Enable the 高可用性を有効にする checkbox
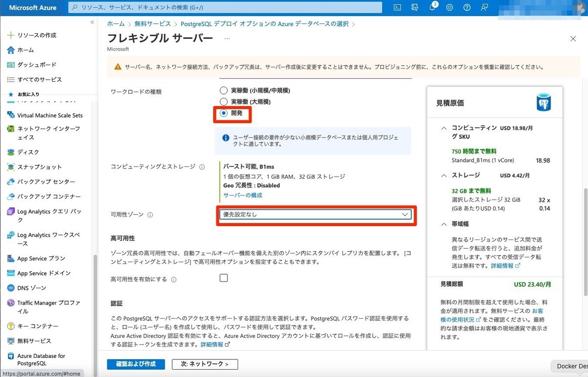This screenshot has width=588, height=377. (223, 277)
